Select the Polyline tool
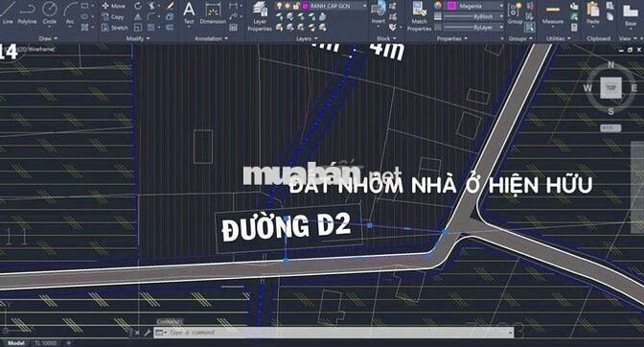This screenshot has width=644, height=347. point(27,12)
